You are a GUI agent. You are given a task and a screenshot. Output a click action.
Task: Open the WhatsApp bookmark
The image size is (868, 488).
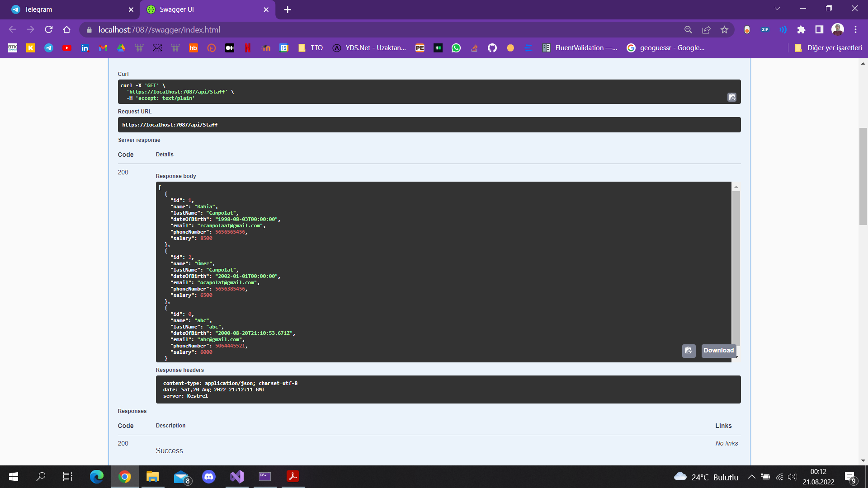click(x=456, y=47)
